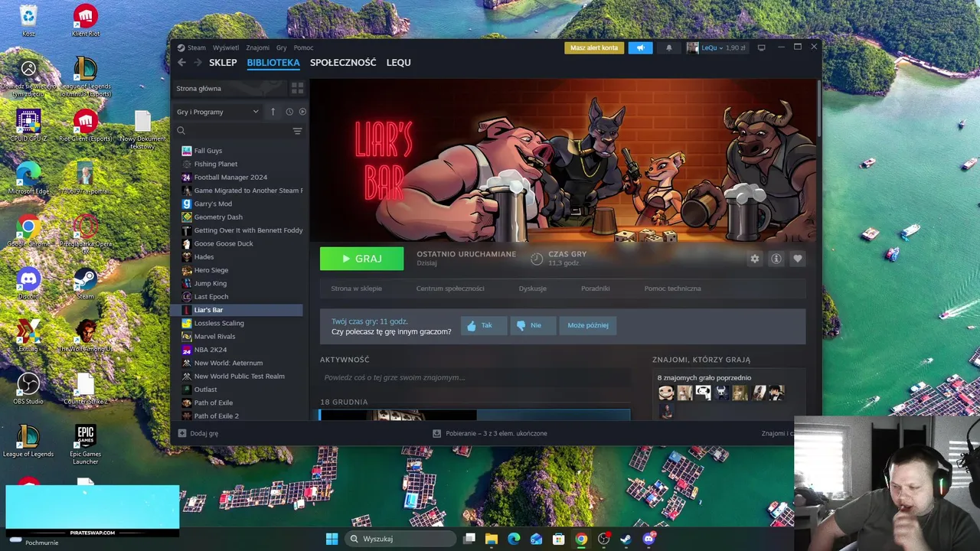Open Dyskusje link
980x551 pixels.
click(x=533, y=289)
